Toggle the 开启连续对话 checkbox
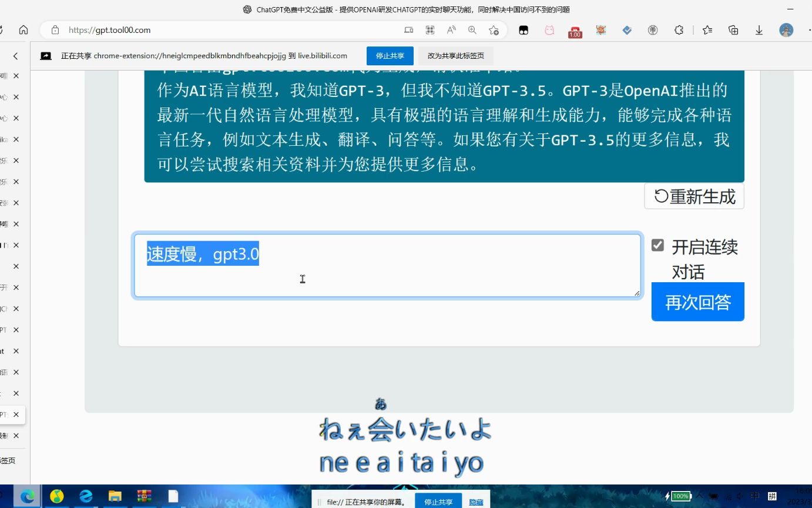812x508 pixels. (x=657, y=245)
